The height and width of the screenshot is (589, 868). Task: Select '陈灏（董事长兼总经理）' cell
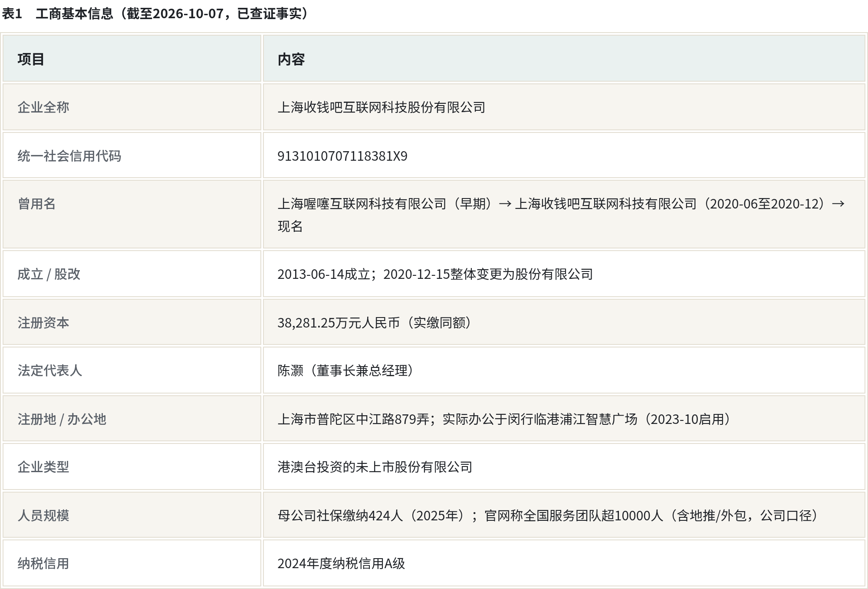564,370
